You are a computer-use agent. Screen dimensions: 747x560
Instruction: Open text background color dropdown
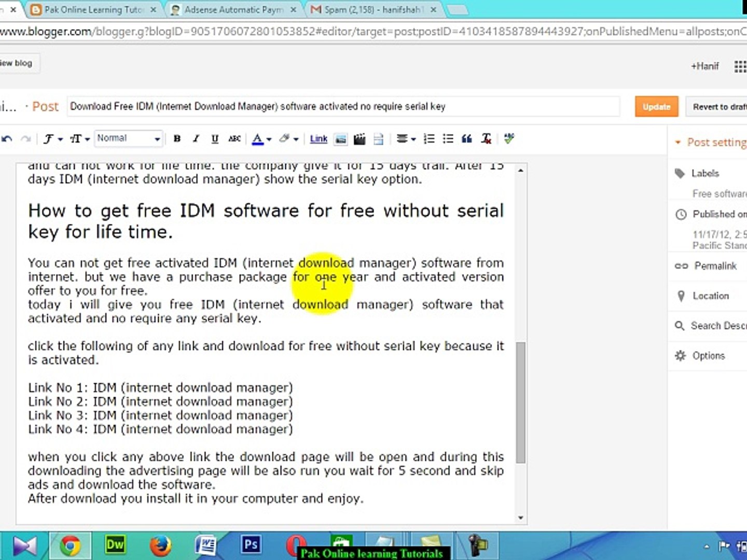288,138
